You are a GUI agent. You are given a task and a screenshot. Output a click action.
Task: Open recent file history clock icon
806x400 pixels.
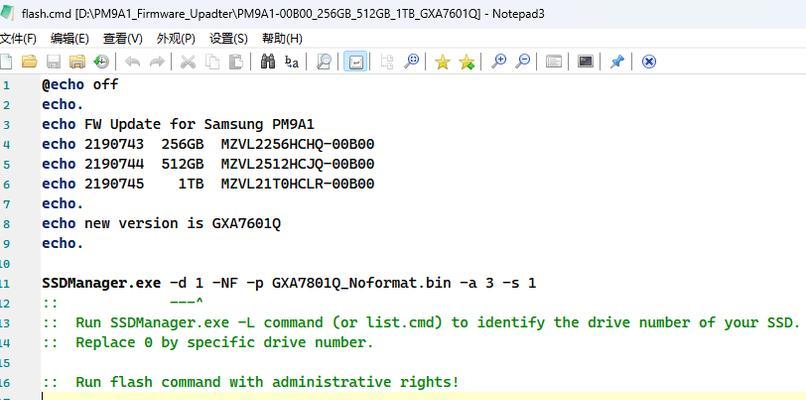pyautogui.click(x=101, y=62)
